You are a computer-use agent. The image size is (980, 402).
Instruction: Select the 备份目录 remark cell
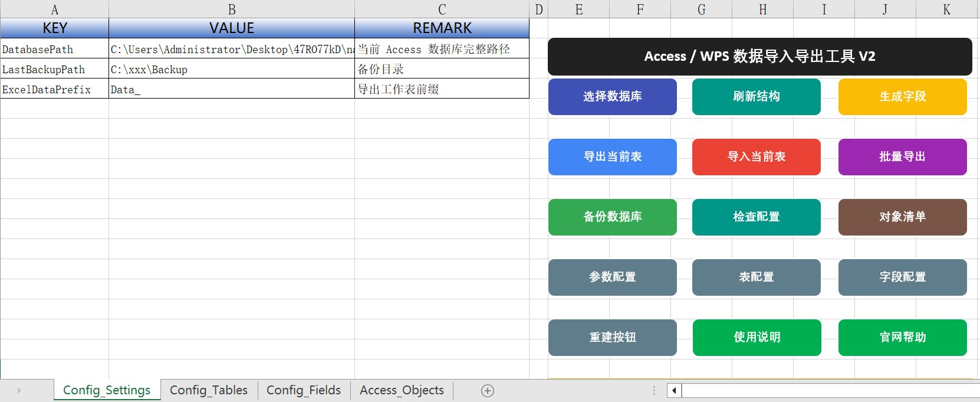(x=442, y=69)
